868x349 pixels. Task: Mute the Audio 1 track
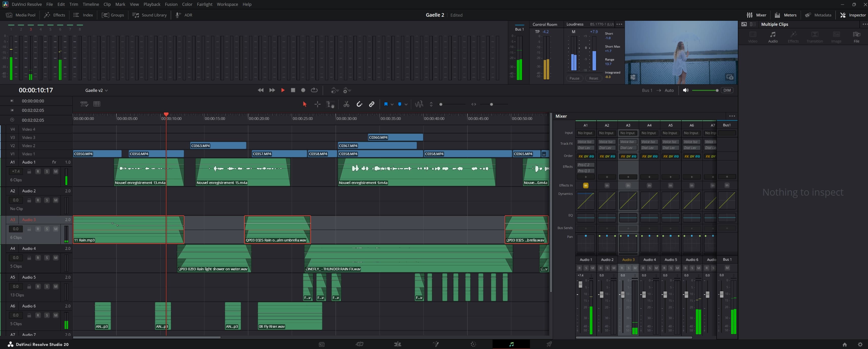tap(55, 172)
